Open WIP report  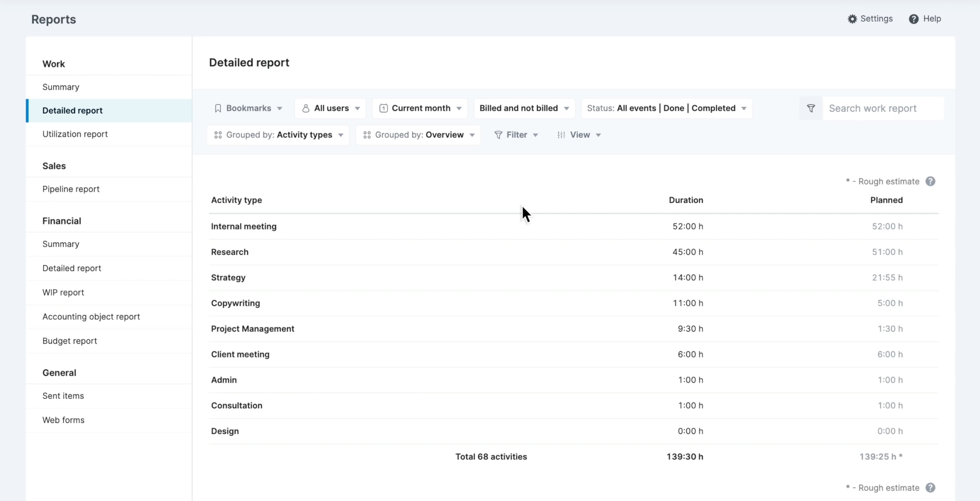click(x=109, y=293)
